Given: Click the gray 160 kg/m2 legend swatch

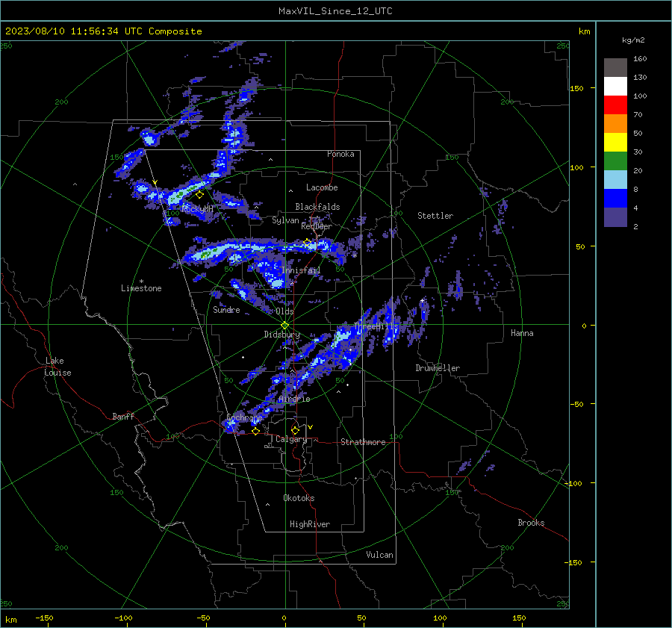Looking at the screenshot, I should (x=615, y=67).
